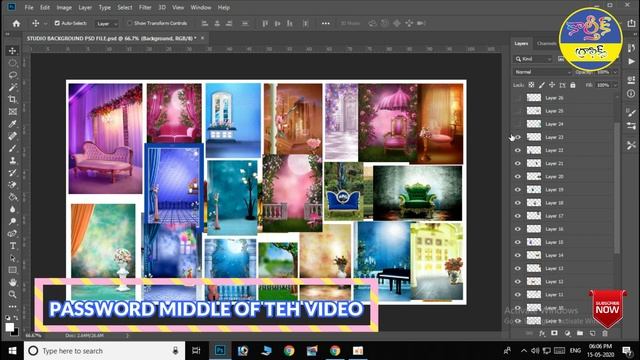The width and height of the screenshot is (640, 360).
Task: Create a new layer
Action: pos(592,333)
